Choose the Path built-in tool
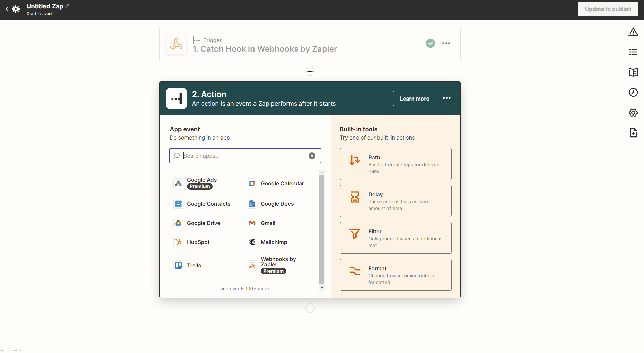The width and height of the screenshot is (644, 353). point(396,164)
